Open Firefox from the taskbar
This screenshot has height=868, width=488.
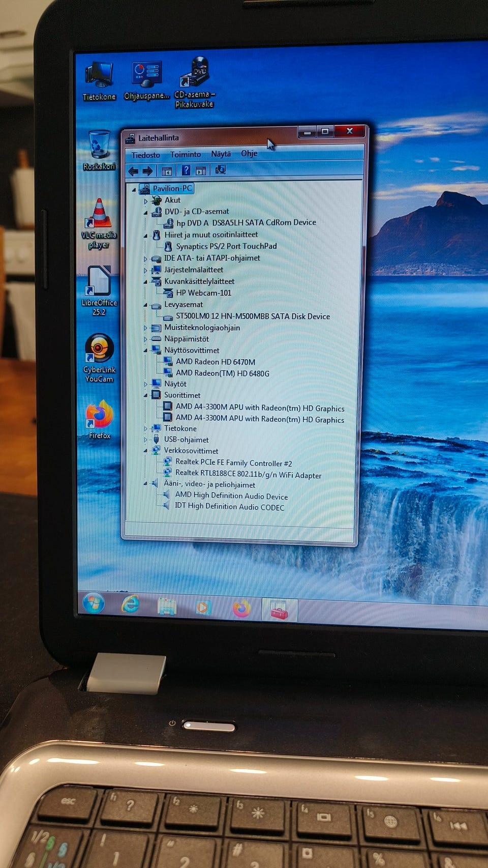tap(241, 609)
